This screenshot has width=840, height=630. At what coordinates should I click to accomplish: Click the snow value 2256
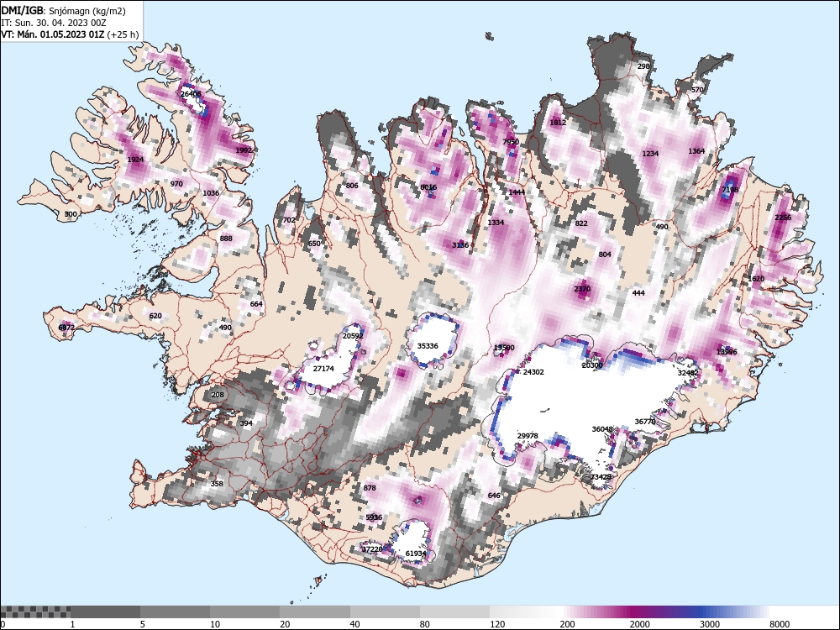[x=783, y=218]
